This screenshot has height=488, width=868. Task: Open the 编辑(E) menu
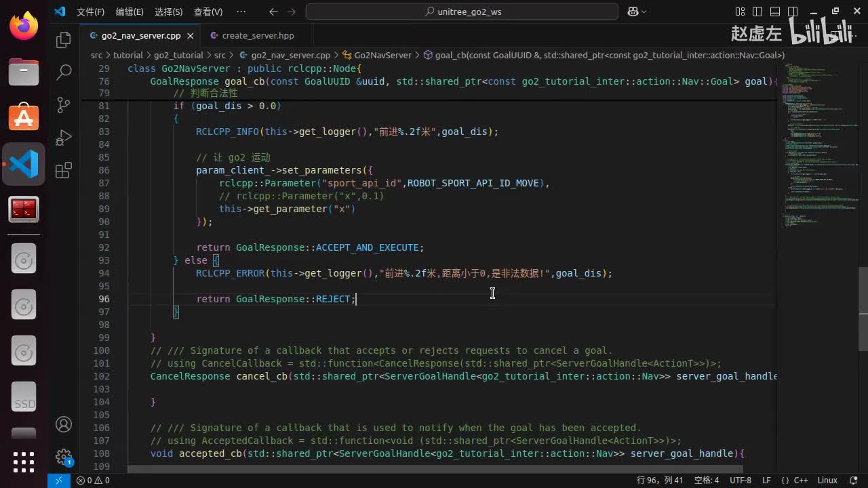(x=130, y=12)
